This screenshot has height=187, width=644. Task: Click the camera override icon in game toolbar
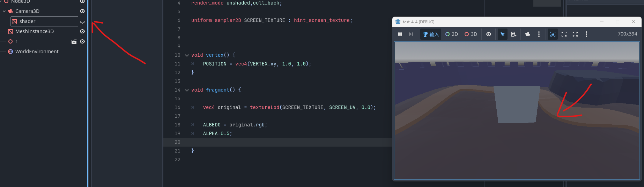528,34
